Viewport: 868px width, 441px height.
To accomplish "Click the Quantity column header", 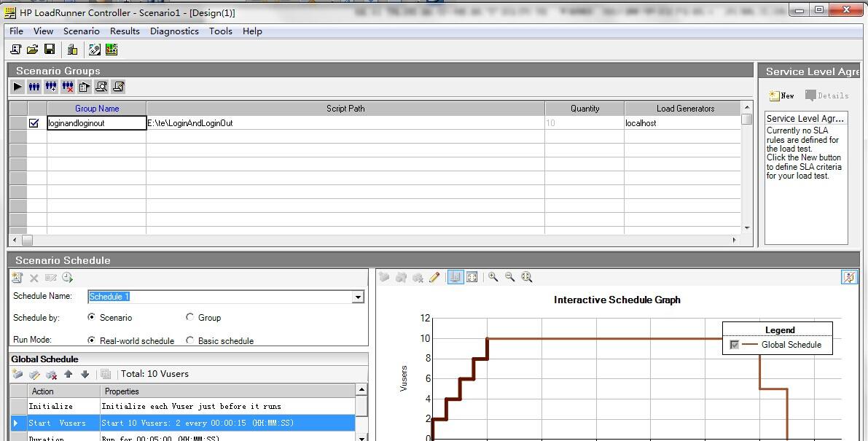I will [584, 109].
